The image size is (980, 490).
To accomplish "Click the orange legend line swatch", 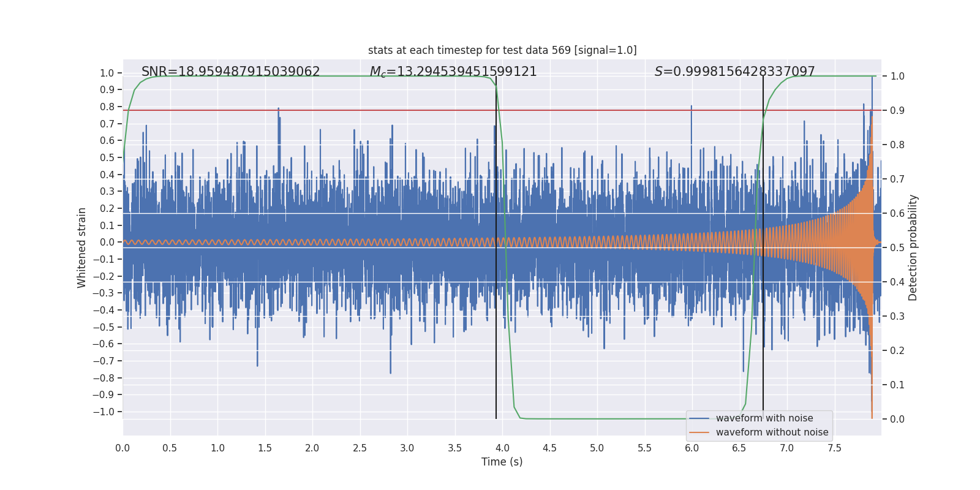I will pyautogui.click(x=699, y=432).
